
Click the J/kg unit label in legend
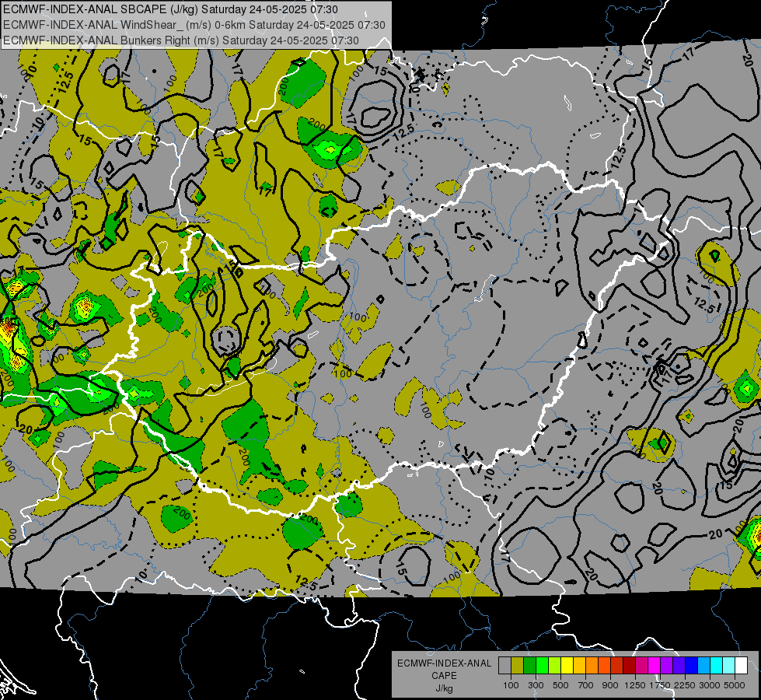tap(444, 688)
